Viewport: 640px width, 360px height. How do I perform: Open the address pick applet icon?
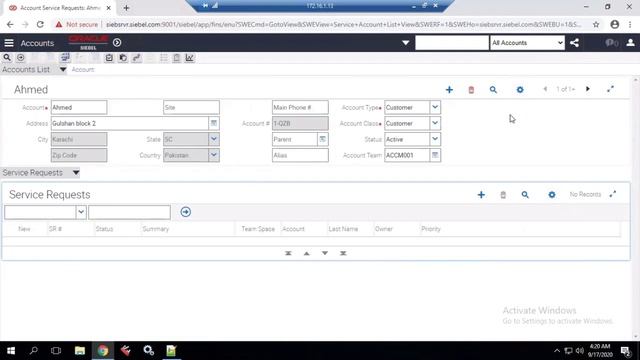[x=213, y=123]
